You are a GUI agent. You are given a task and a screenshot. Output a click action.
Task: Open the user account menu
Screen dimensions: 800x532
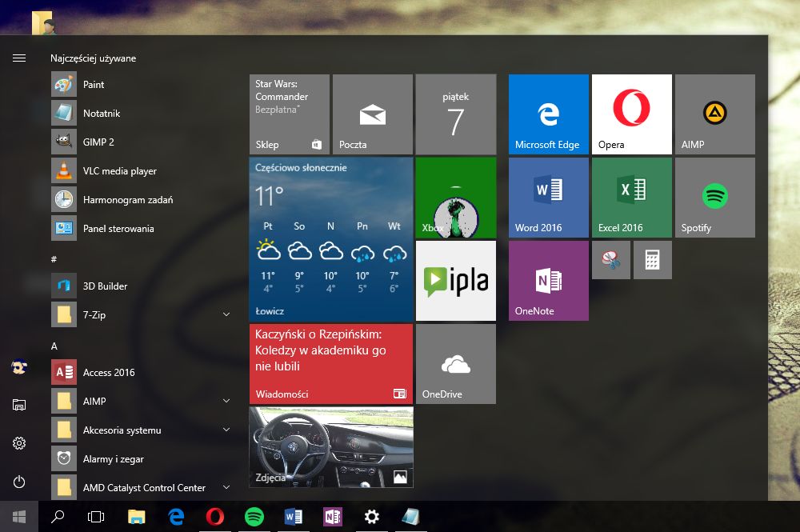pos(19,366)
